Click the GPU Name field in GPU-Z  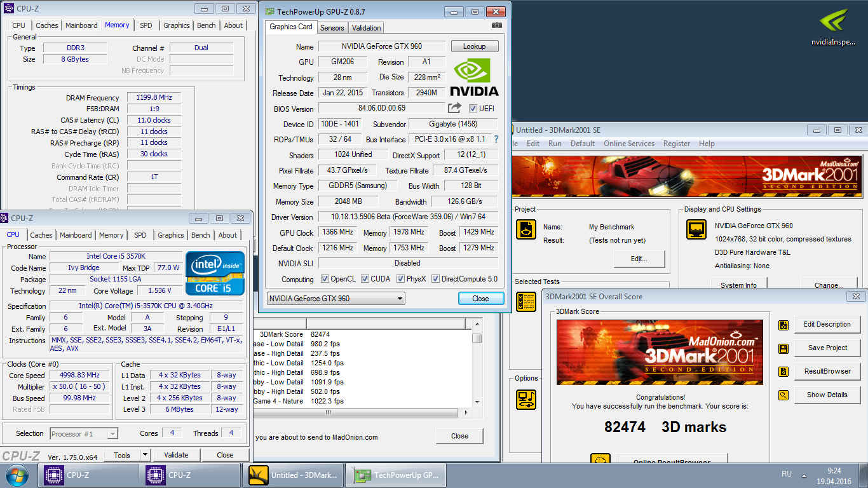click(x=382, y=46)
